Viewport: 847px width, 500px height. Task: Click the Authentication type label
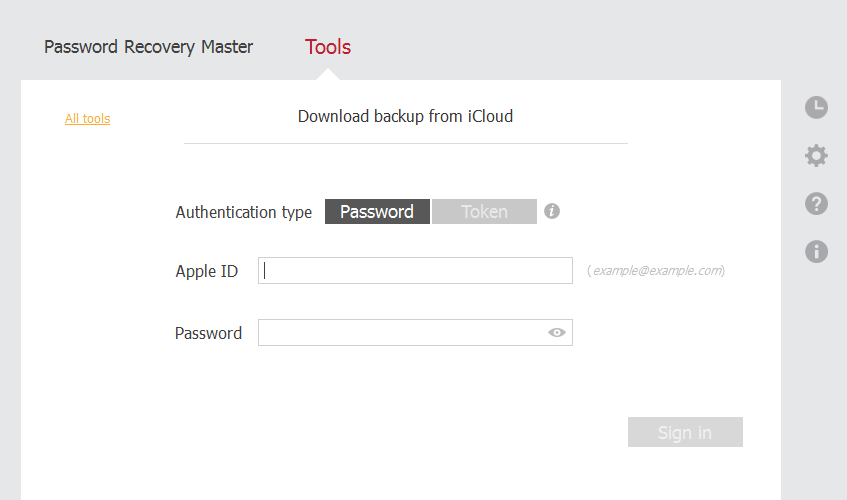244,212
